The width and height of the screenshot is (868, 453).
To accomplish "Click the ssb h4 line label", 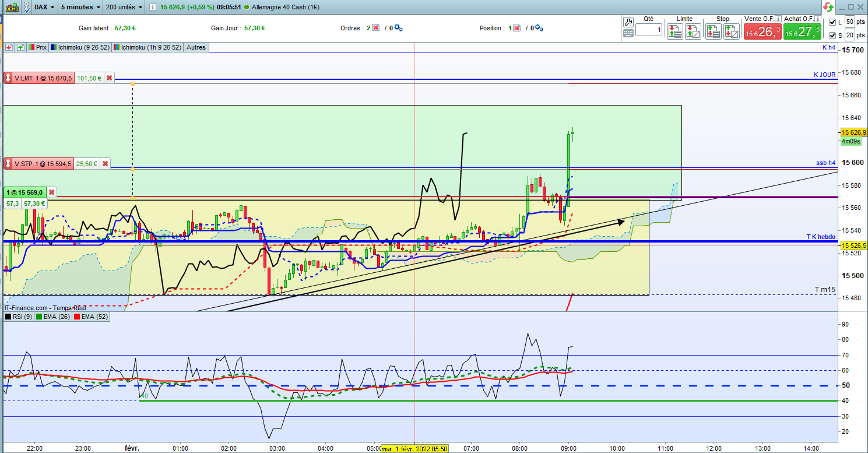I will [x=826, y=163].
